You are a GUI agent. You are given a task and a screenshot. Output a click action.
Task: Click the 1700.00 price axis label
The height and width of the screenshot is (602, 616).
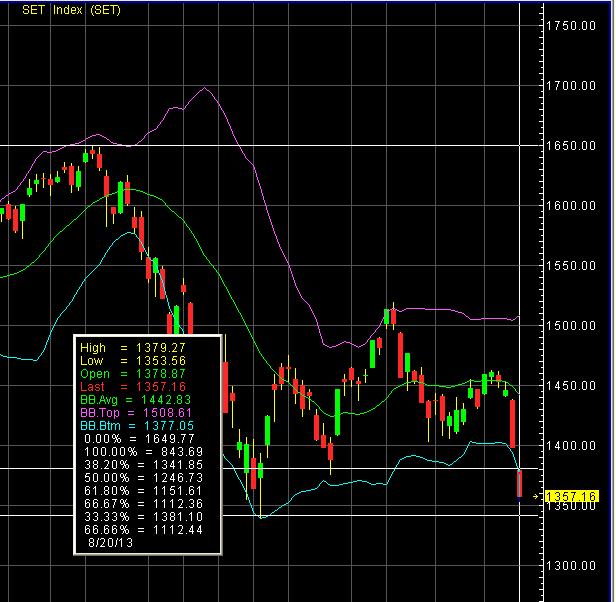point(571,86)
